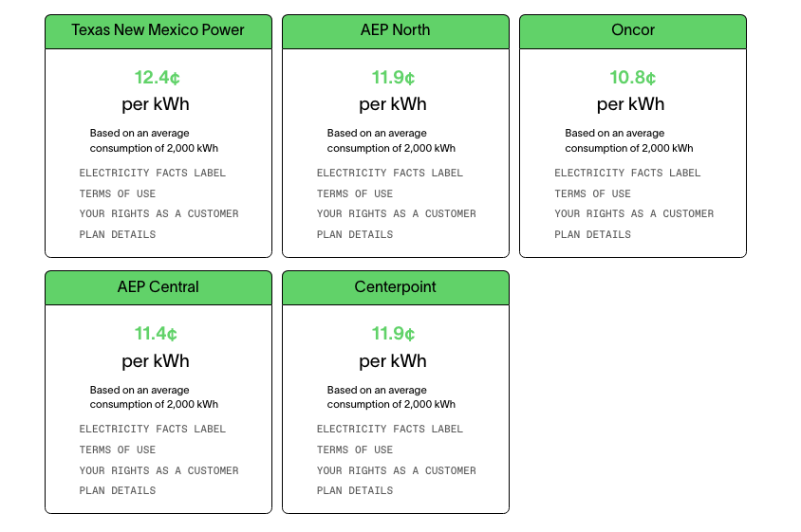The height and width of the screenshot is (532, 801).
Task: Select the Centerpoint card header
Action: 396,288
